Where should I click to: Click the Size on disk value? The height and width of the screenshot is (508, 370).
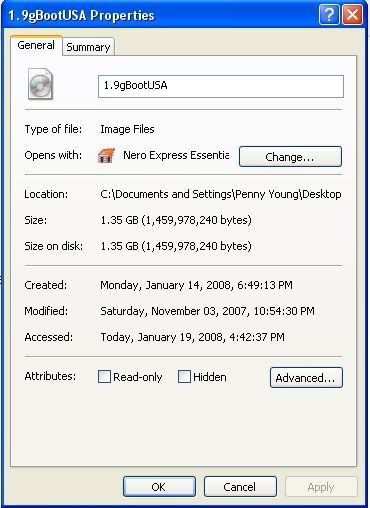[176, 246]
